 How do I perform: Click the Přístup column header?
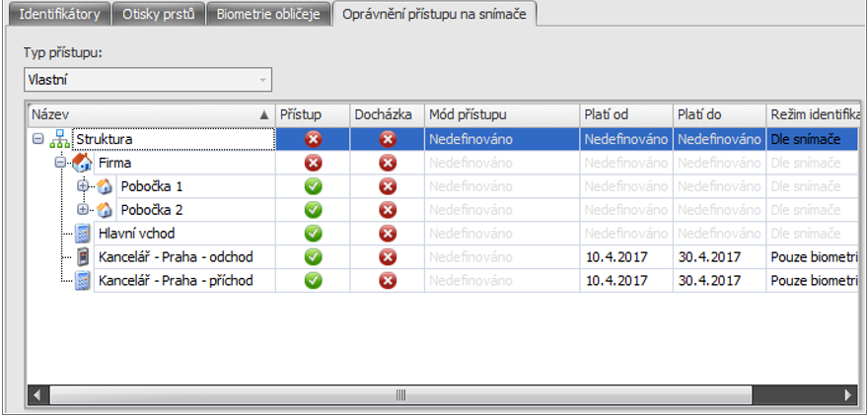313,115
